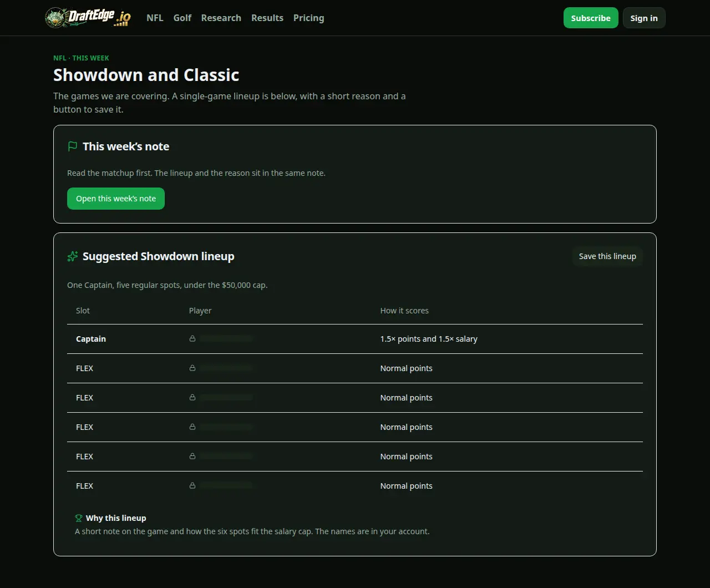Viewport: 710px width, 588px height.
Task: Open the Pricing page
Action: [308, 18]
